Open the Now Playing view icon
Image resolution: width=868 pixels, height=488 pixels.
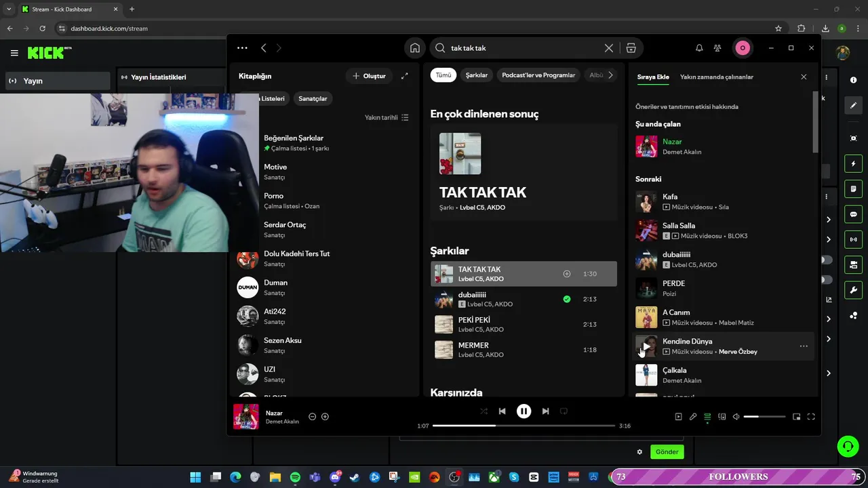678,417
